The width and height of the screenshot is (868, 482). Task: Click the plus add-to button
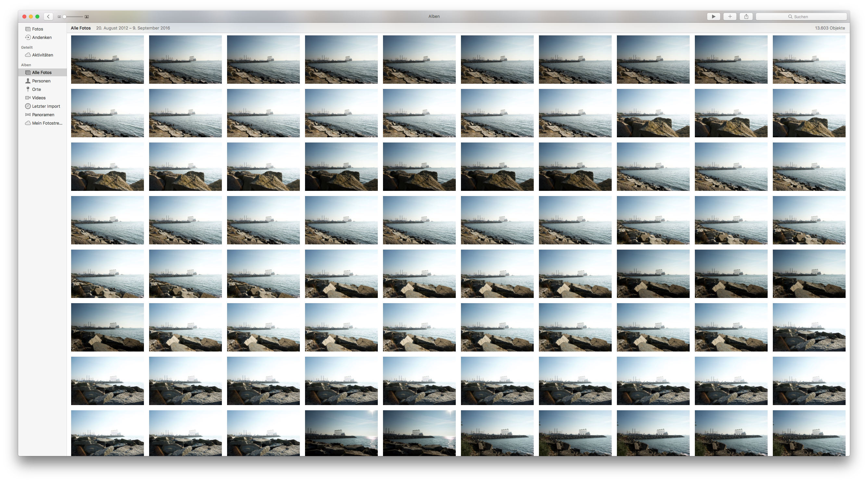click(x=730, y=17)
